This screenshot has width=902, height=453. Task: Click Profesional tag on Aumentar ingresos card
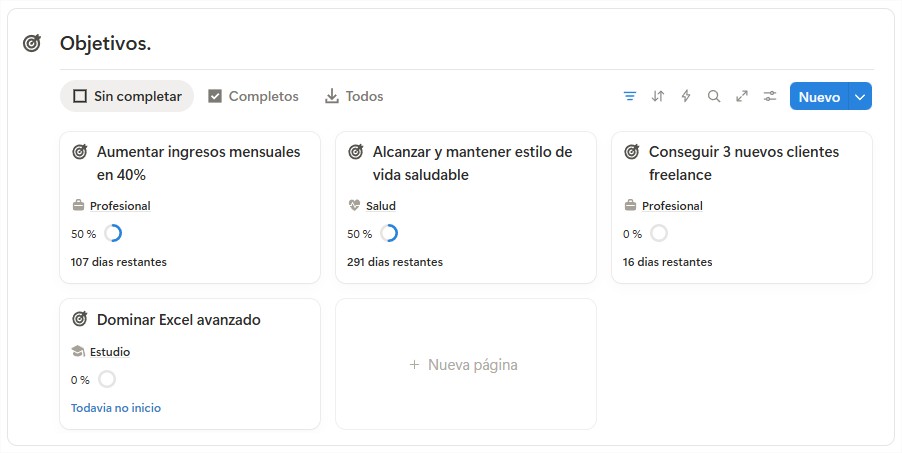120,206
